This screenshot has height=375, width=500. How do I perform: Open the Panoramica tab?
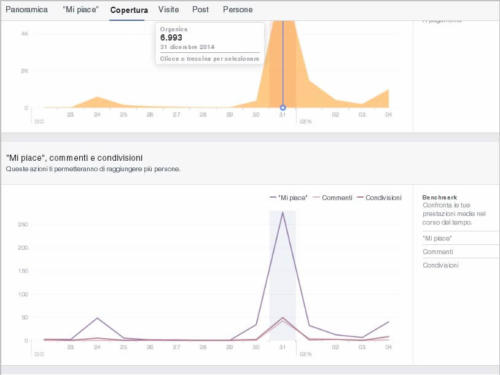26,10
